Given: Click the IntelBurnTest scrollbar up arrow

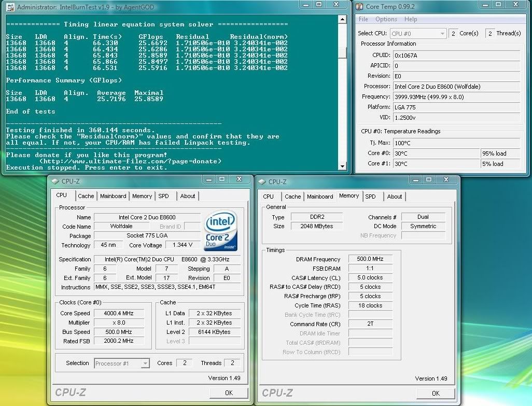Looking at the screenshot, I should 342,19.
